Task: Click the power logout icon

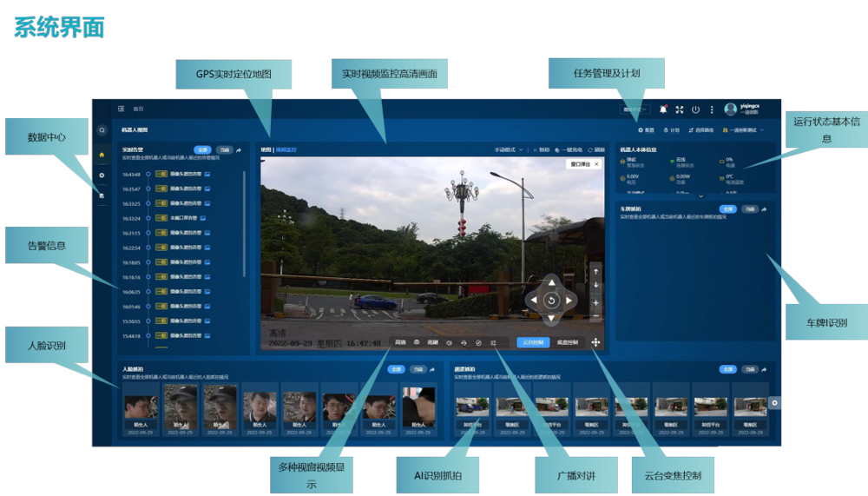Action: (695, 109)
